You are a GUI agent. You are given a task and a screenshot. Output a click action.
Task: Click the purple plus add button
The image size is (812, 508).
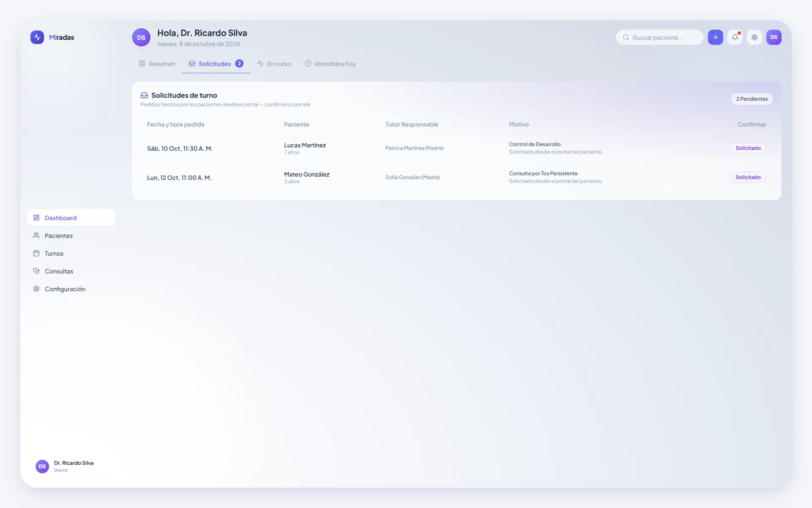[x=716, y=37]
